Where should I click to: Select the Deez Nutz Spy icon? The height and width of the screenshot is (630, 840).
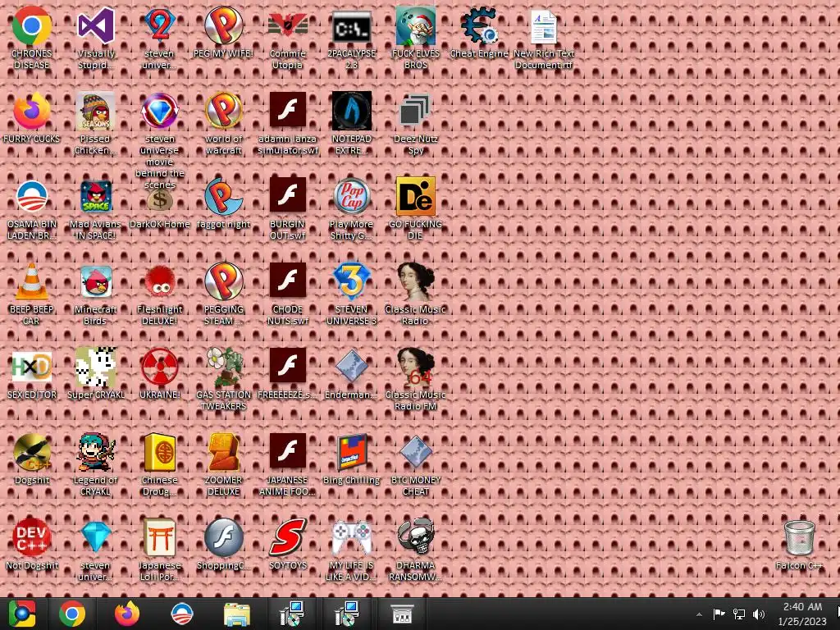tap(415, 123)
